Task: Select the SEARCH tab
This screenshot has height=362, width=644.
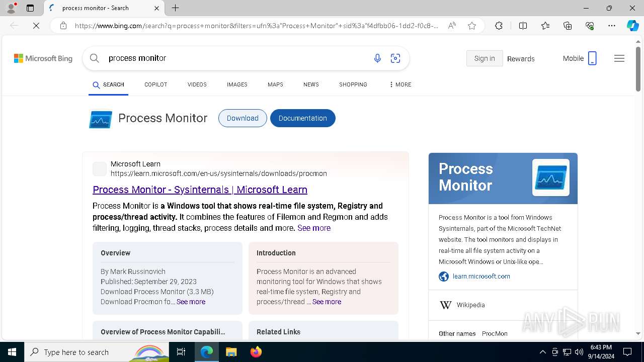Action: click(108, 84)
